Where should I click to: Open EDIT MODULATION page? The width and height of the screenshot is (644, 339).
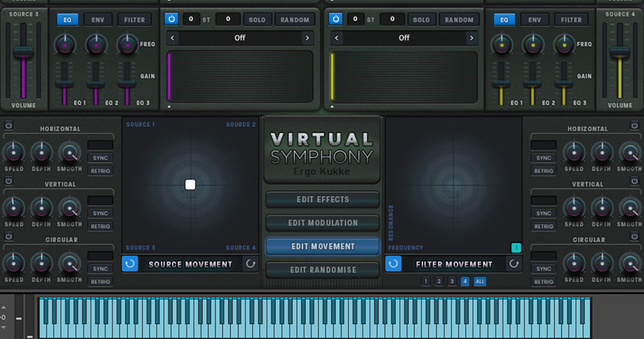tap(323, 222)
